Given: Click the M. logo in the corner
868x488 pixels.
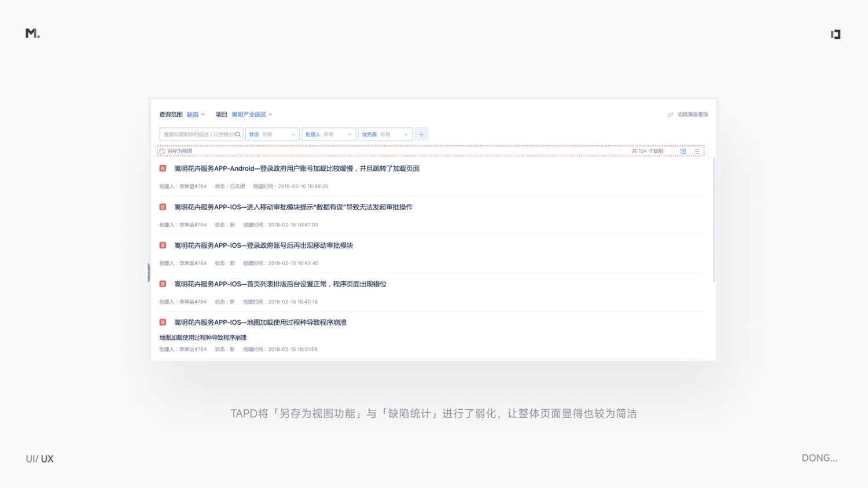Looking at the screenshot, I should pyautogui.click(x=32, y=34).
